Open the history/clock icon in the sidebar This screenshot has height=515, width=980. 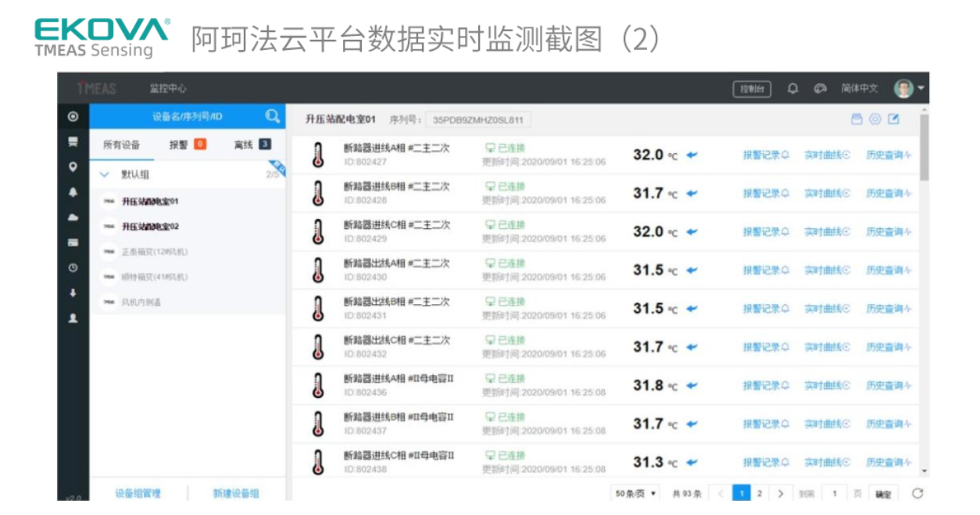pos(72,268)
